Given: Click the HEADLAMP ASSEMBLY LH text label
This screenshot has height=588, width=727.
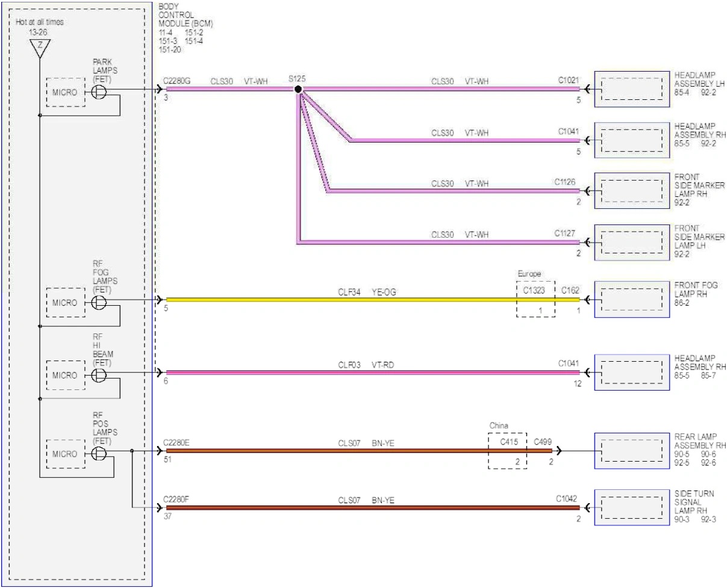Looking at the screenshot, I should [x=699, y=79].
